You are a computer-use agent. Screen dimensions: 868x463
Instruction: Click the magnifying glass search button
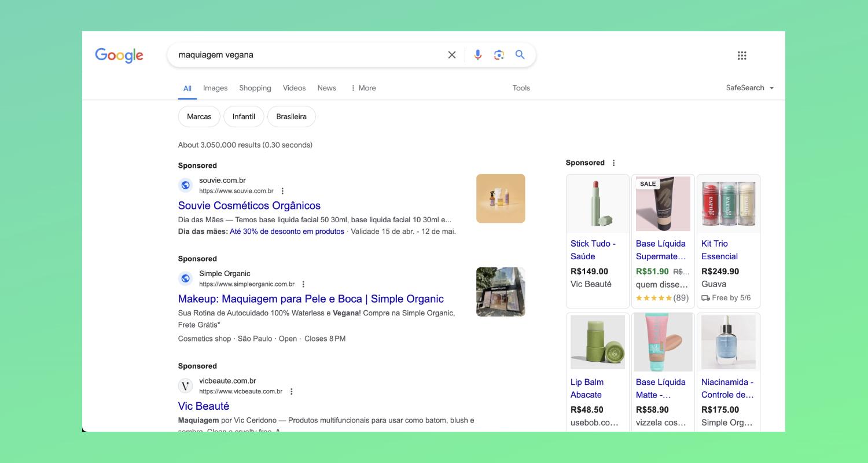520,55
